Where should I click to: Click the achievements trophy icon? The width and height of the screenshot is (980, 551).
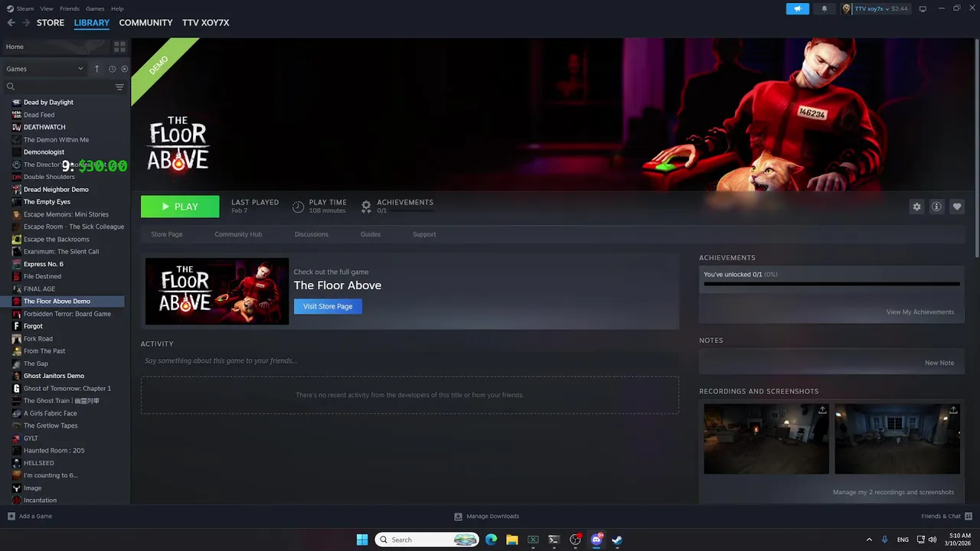pyautogui.click(x=366, y=207)
